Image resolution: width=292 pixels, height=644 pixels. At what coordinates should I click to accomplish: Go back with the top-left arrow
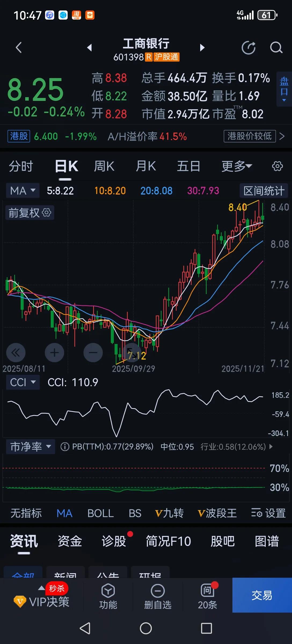pyautogui.click(x=19, y=48)
